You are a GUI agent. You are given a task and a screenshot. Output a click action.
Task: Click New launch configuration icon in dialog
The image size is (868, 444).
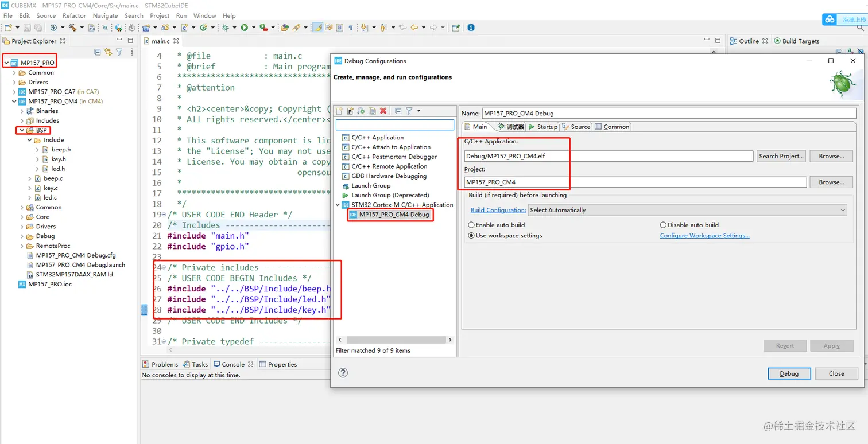[x=339, y=111]
